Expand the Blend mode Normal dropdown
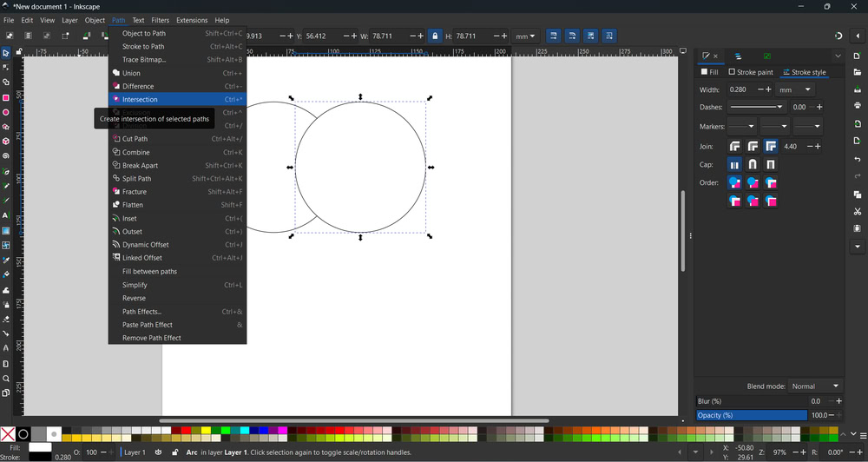Viewport: 868px width, 462px height. (x=816, y=386)
